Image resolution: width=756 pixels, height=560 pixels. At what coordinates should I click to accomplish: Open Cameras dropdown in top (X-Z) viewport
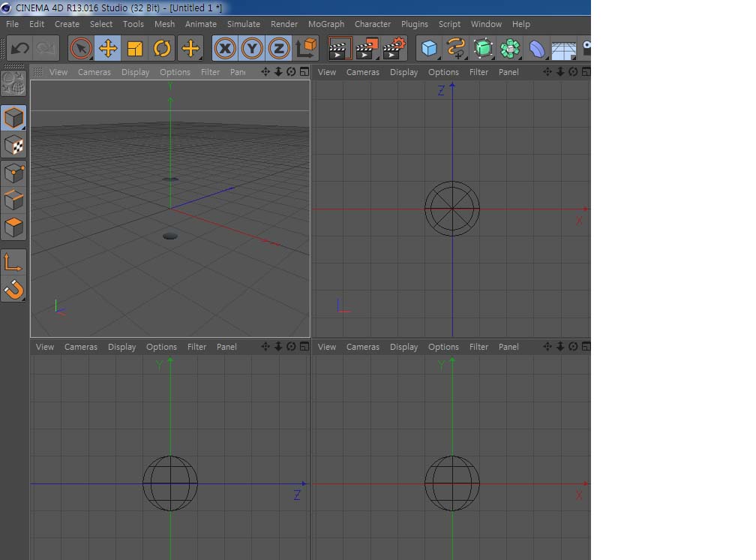tap(363, 72)
